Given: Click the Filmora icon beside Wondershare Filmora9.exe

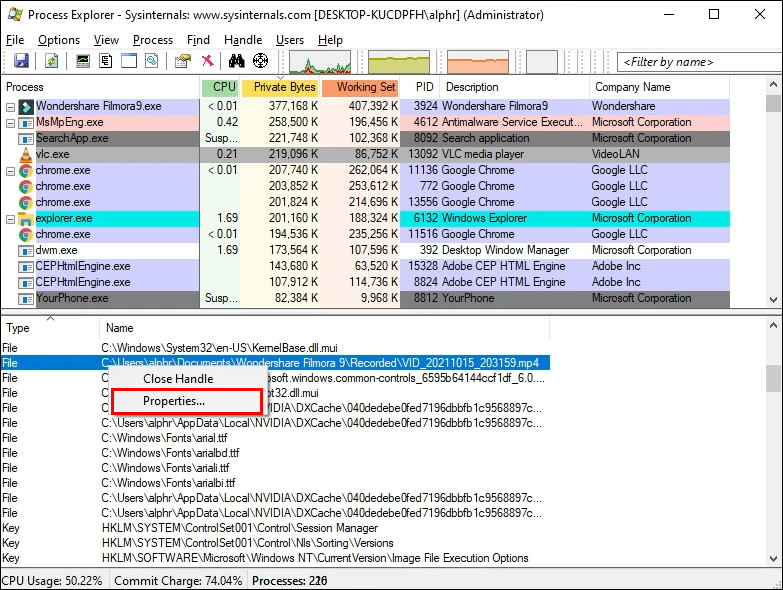Looking at the screenshot, I should tap(26, 106).
